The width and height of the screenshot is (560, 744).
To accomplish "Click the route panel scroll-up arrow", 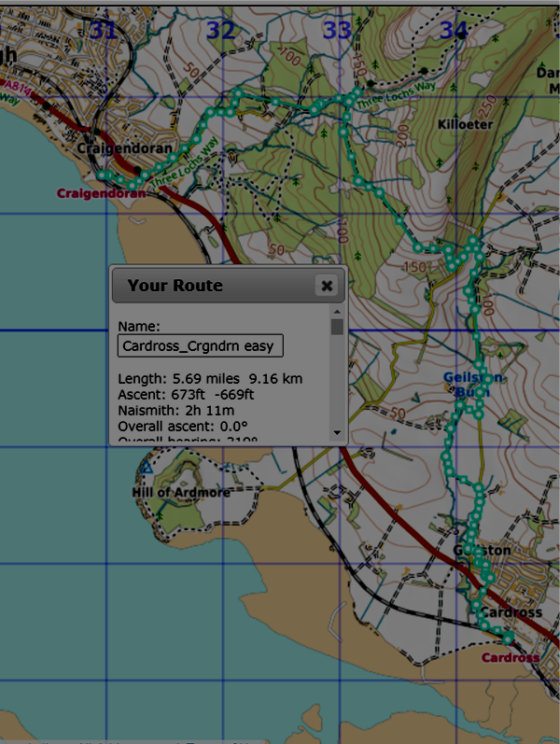I will click(337, 312).
